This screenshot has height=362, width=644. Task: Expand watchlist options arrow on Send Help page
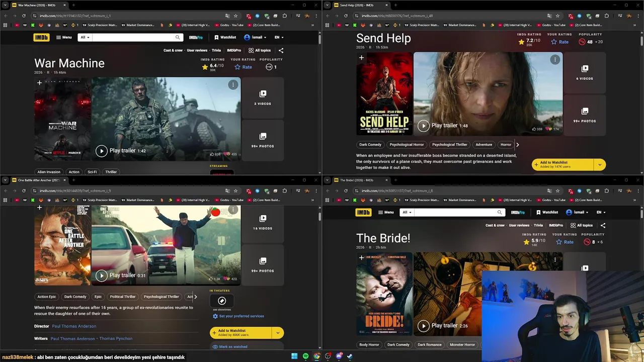[x=600, y=164]
